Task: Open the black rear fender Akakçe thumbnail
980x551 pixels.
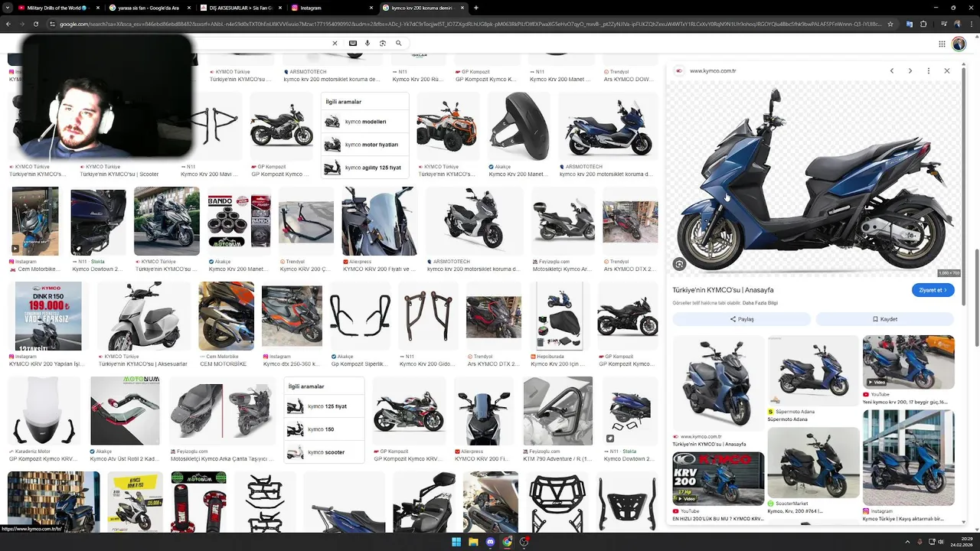Action: click(519, 126)
